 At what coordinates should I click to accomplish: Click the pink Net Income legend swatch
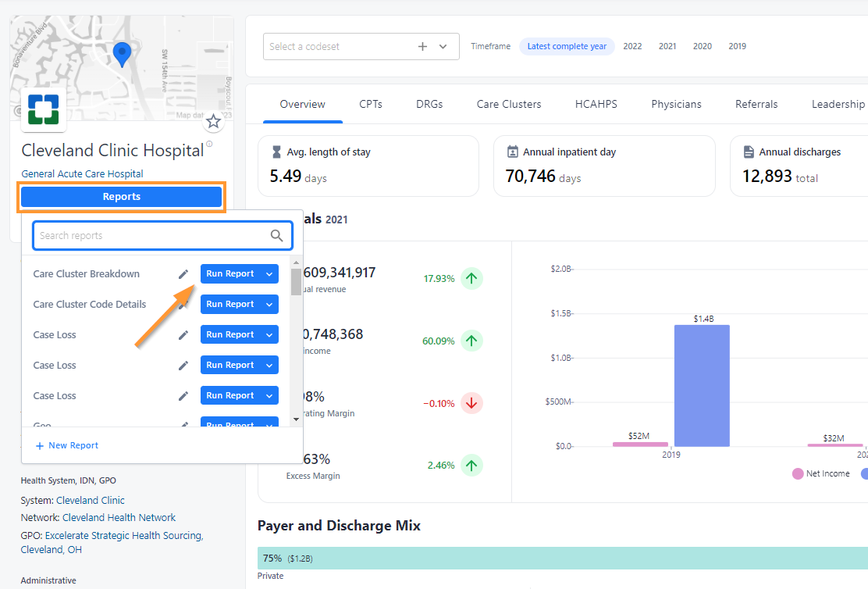click(798, 473)
